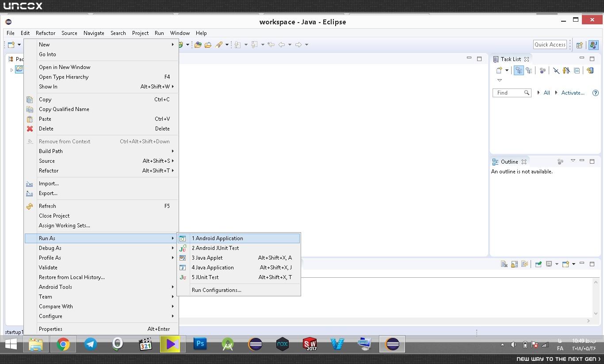Select Run Configurations... in the submenu
604x364 pixels.
239,290
